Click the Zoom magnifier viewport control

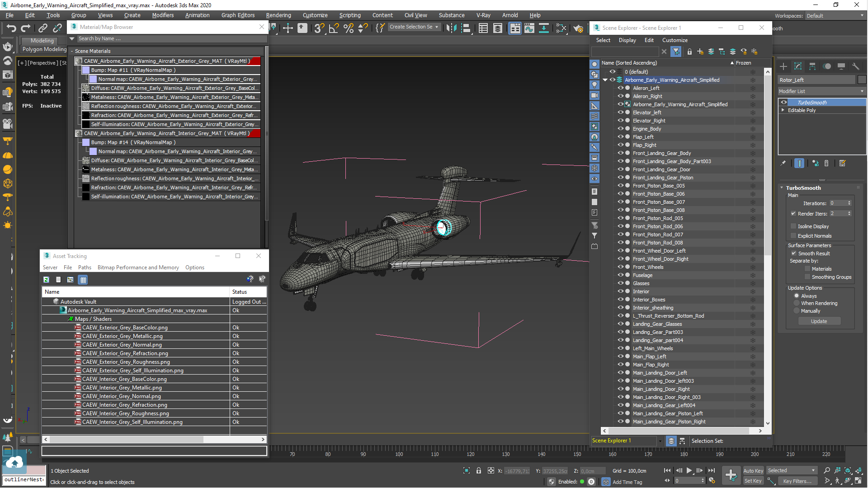(x=827, y=470)
